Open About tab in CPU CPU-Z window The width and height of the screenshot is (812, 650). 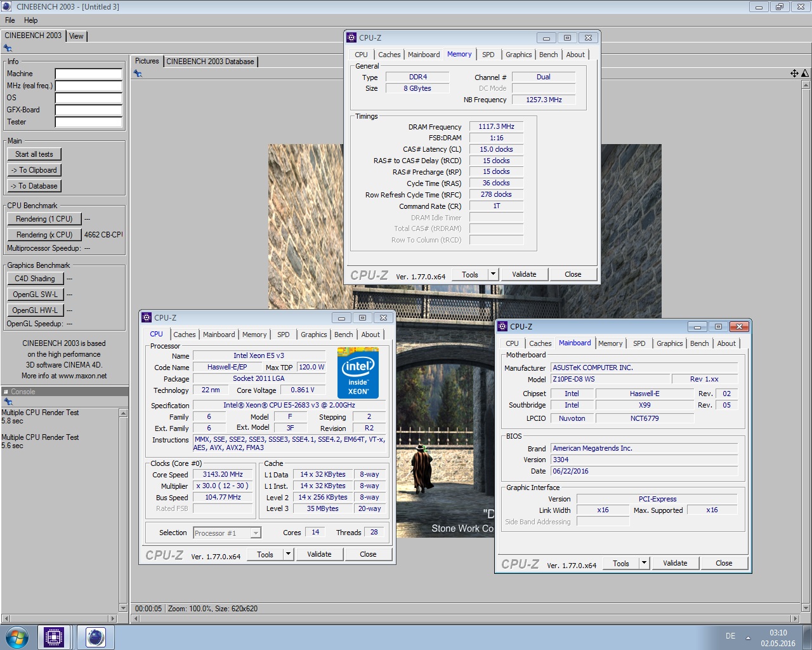point(370,335)
